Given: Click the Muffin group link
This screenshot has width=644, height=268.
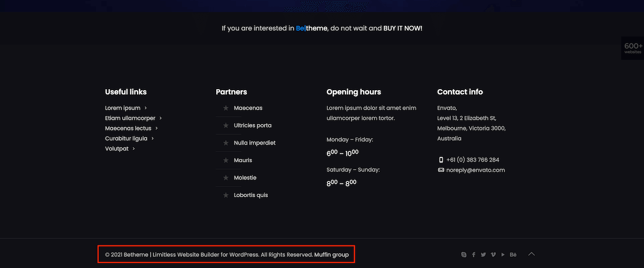Looking at the screenshot, I should 332,255.
